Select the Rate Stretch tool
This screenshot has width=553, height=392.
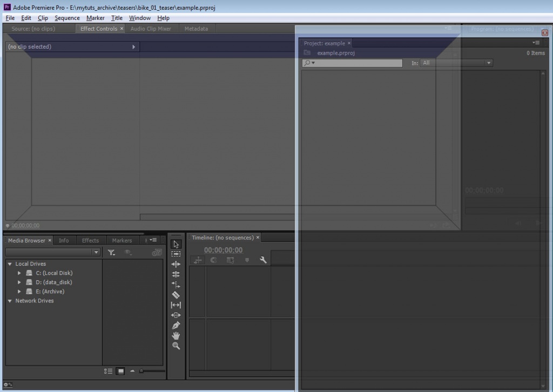click(176, 285)
